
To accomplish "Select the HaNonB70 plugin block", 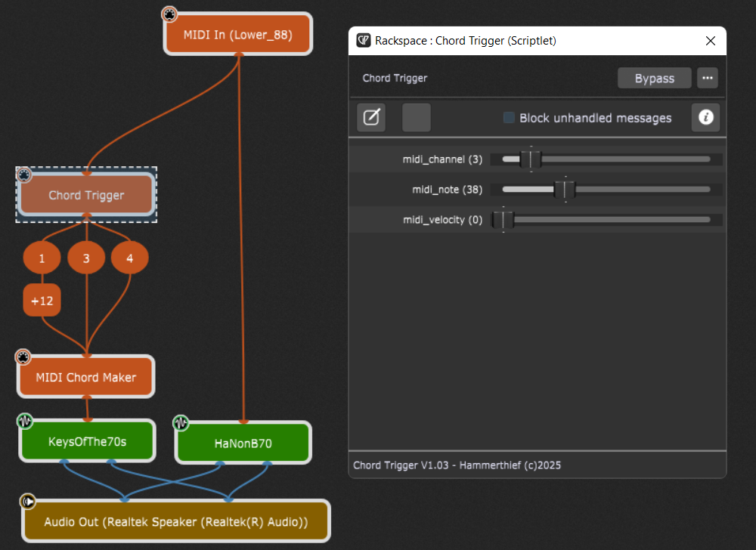I will pos(243,443).
